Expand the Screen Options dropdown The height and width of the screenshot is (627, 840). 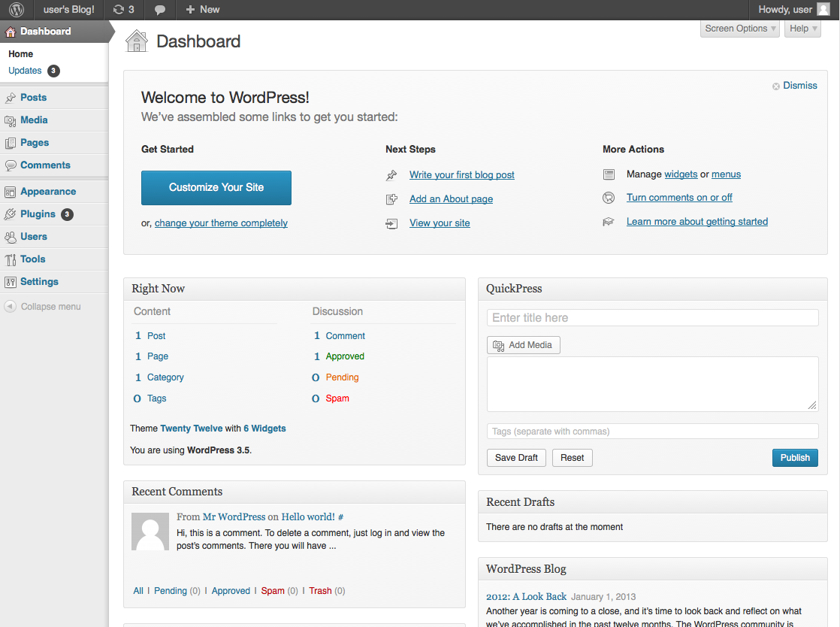click(x=740, y=29)
